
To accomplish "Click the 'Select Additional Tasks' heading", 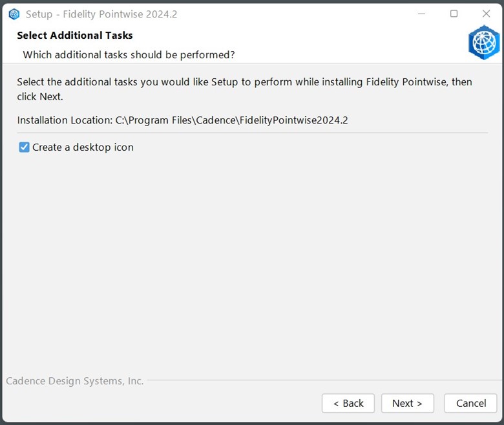I will pos(75,35).
